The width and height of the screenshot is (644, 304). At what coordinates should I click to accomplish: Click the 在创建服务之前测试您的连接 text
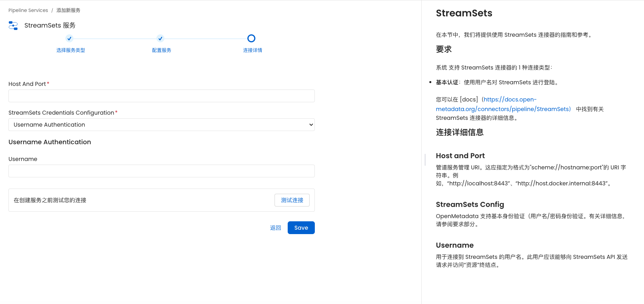pos(50,200)
